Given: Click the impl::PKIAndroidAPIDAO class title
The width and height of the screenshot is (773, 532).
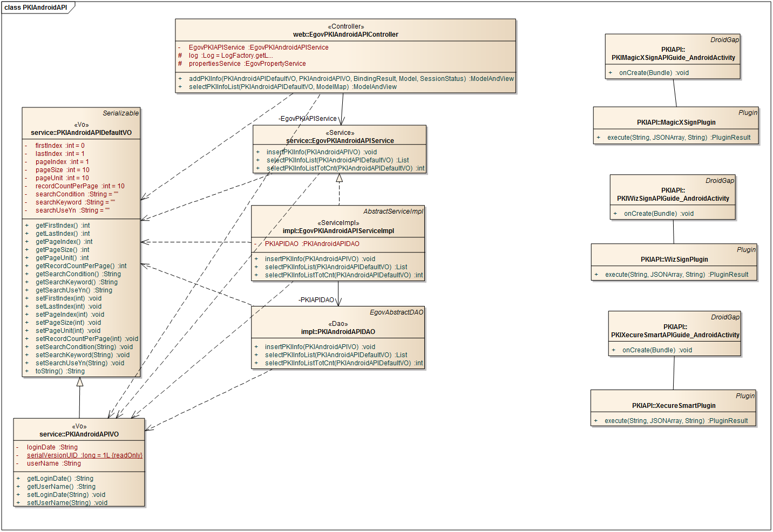Looking at the screenshot, I should click(338, 332).
